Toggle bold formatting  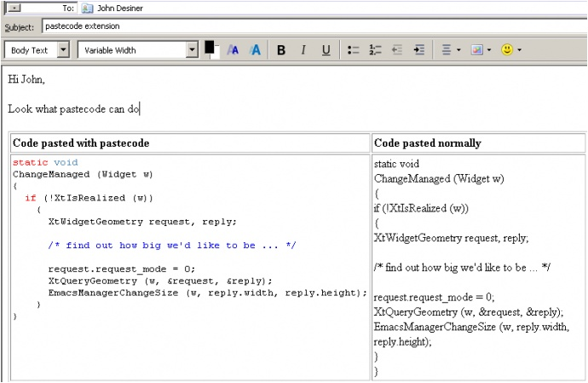click(x=281, y=50)
